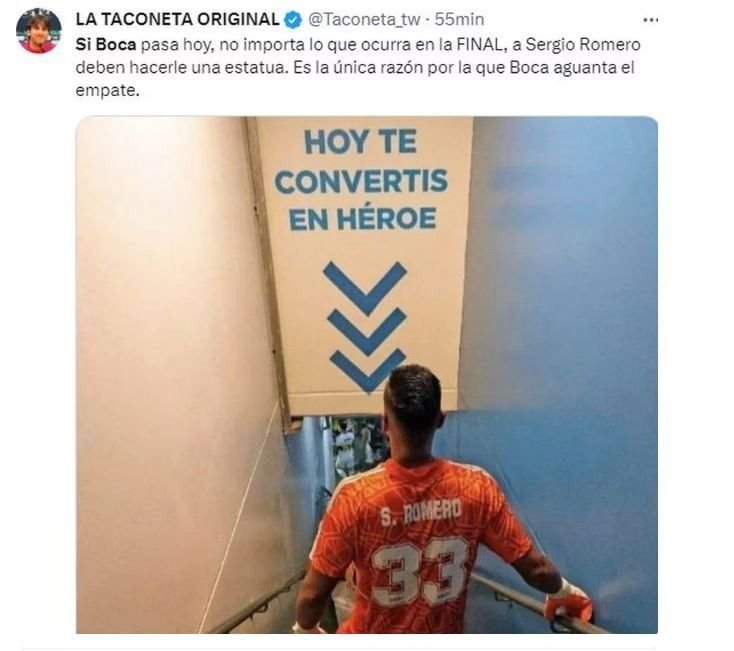Click the number 33 on the jersey

420,573
